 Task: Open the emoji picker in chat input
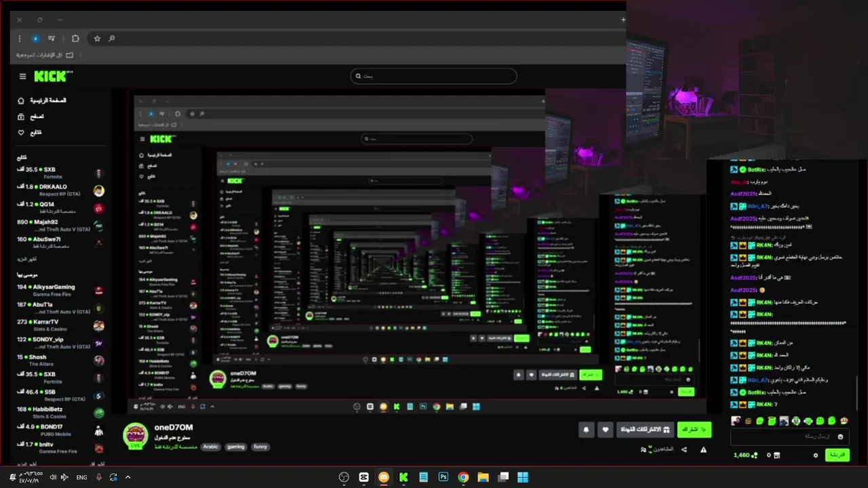(x=841, y=436)
